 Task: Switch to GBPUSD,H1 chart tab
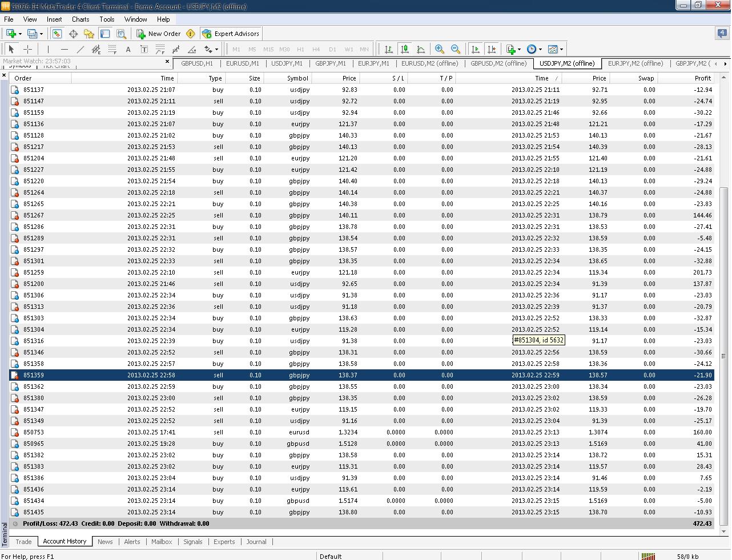[196, 63]
